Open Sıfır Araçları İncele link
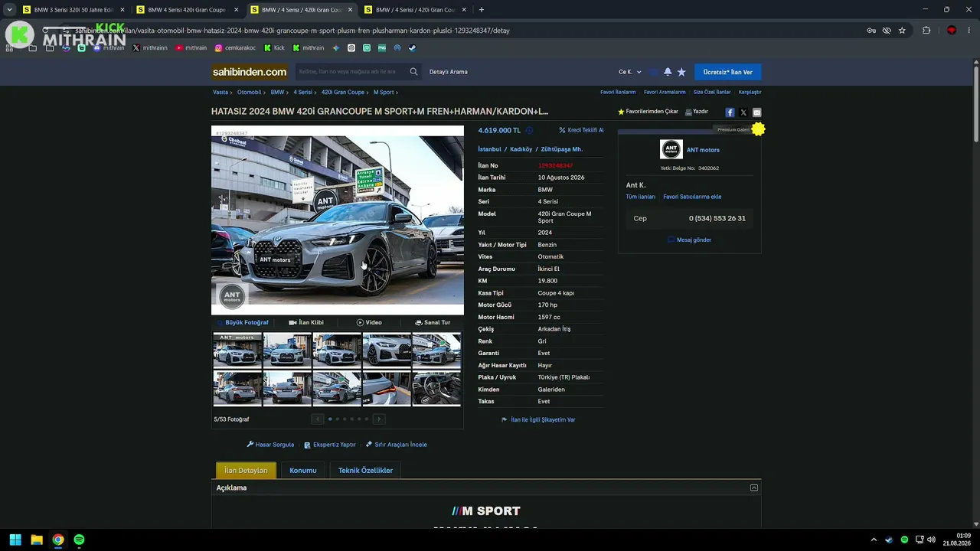This screenshot has width=980, height=551. click(397, 445)
